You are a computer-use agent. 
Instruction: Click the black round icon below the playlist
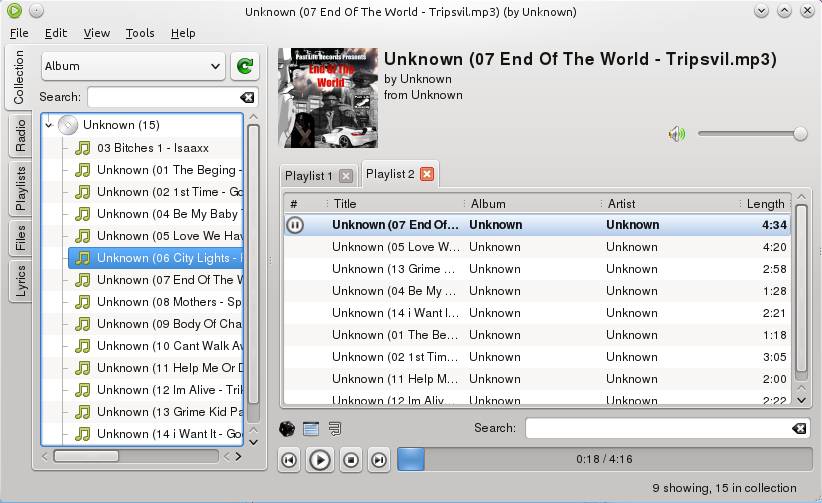click(287, 429)
